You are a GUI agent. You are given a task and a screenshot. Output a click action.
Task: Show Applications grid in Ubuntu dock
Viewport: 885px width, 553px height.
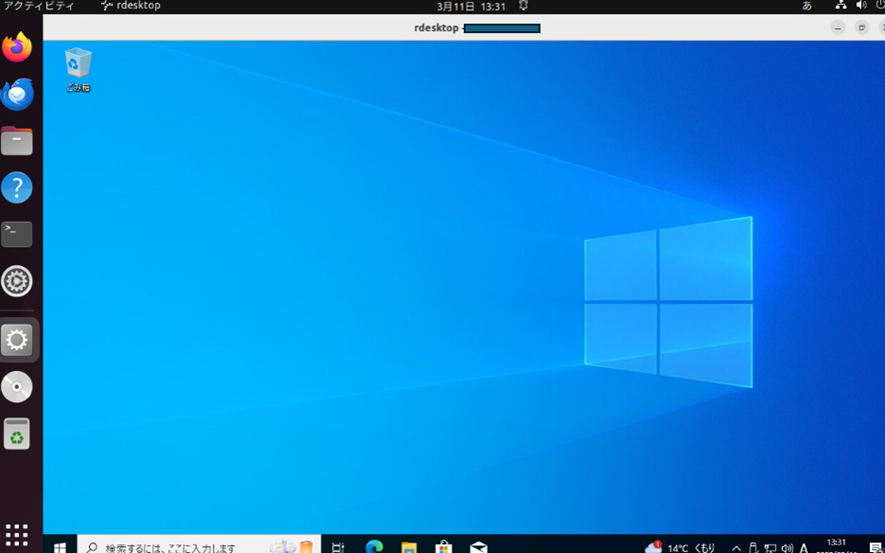[17, 534]
